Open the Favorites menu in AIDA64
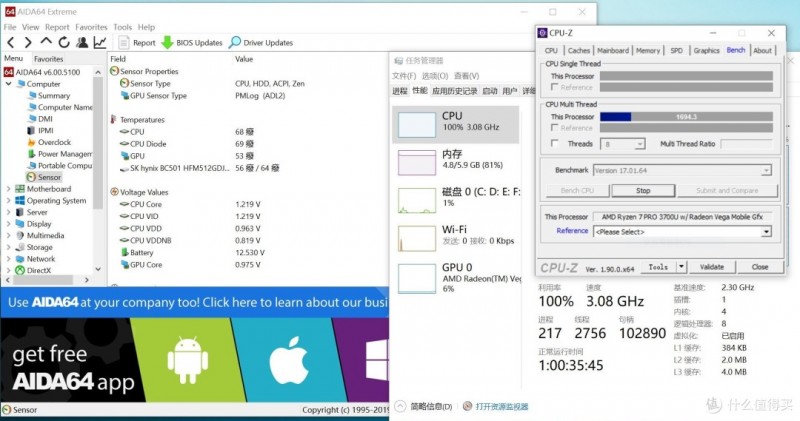The image size is (800, 421). 91,27
